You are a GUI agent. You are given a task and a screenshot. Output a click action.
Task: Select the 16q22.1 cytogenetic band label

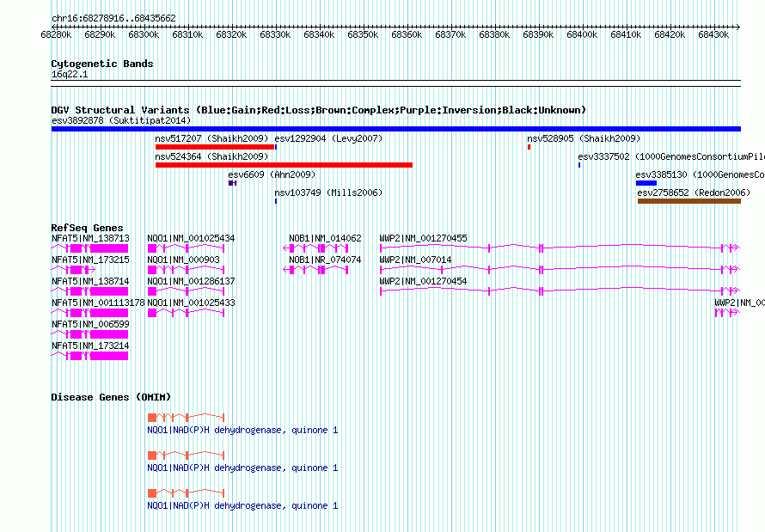point(70,75)
